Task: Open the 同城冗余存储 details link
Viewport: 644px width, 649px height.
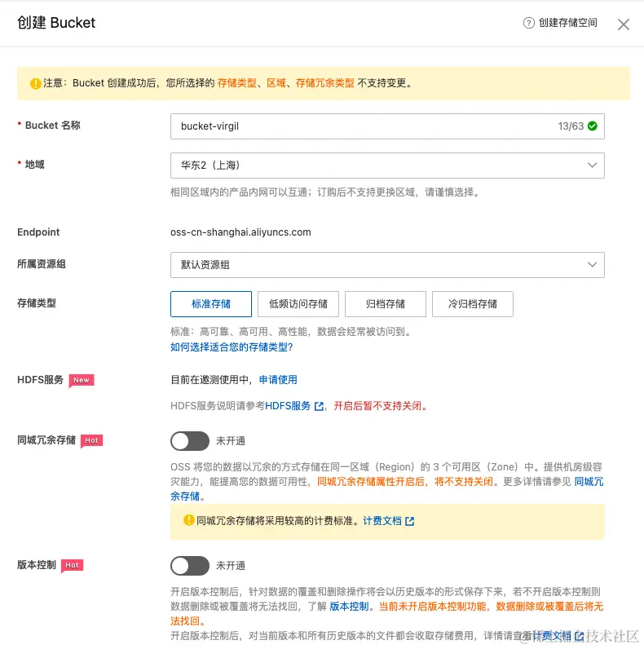Action: pos(589,482)
